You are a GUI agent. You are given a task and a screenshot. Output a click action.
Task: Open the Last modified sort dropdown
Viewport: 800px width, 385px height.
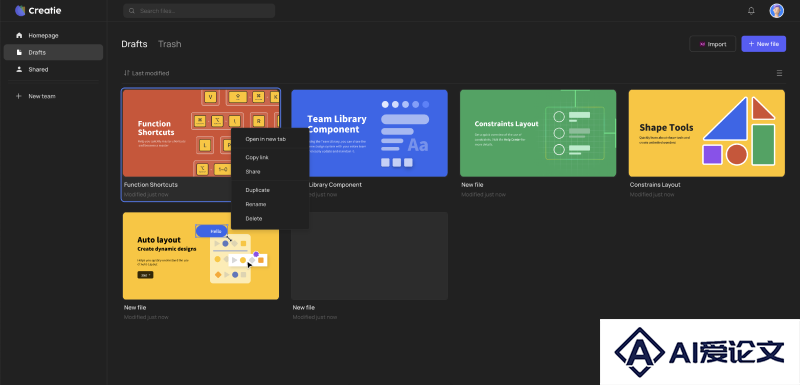click(146, 73)
